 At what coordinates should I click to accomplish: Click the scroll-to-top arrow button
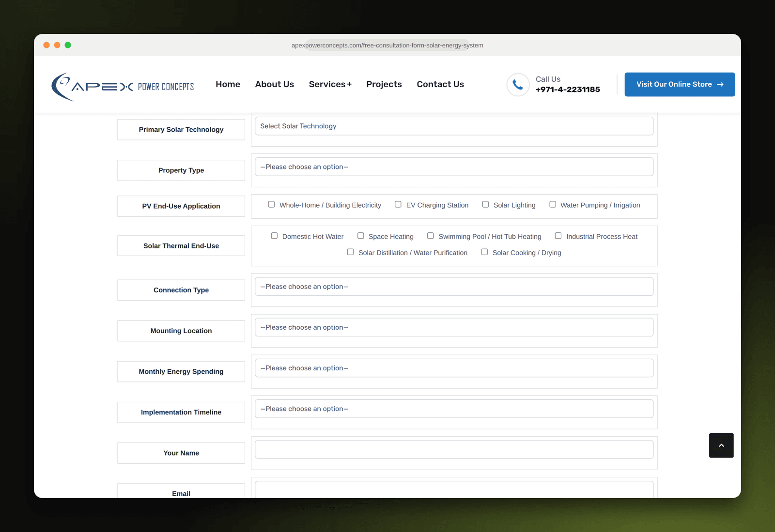721,445
